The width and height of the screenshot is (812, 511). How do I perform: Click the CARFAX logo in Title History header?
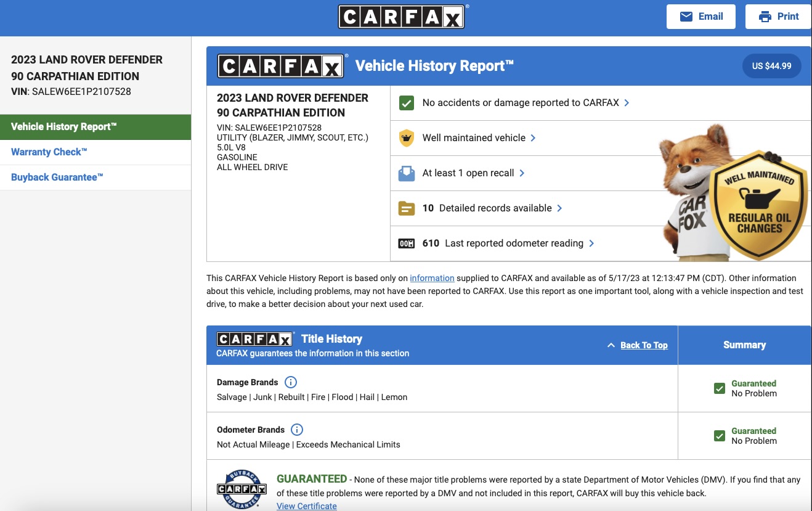pyautogui.click(x=254, y=339)
